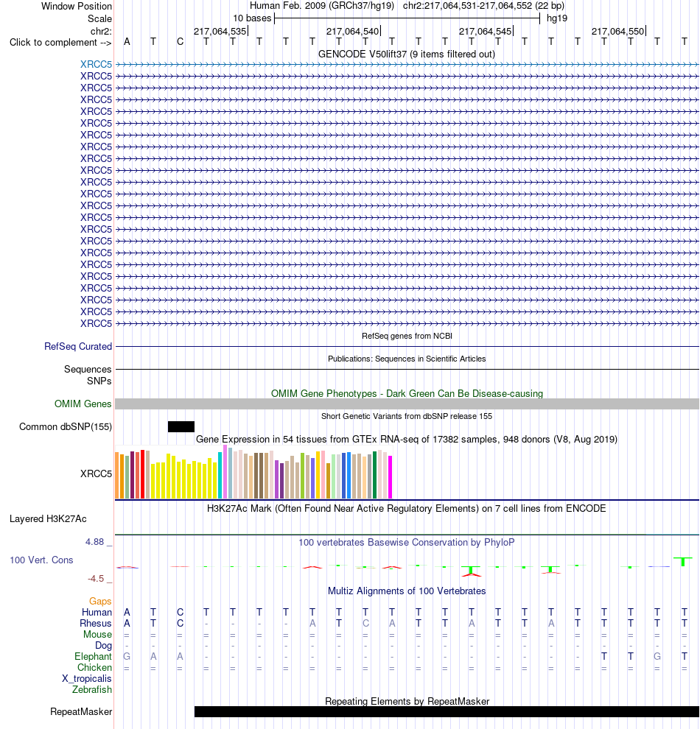
Task: Click the 'Repeating Elements by RepeatMasker' title
Action: 407,701
